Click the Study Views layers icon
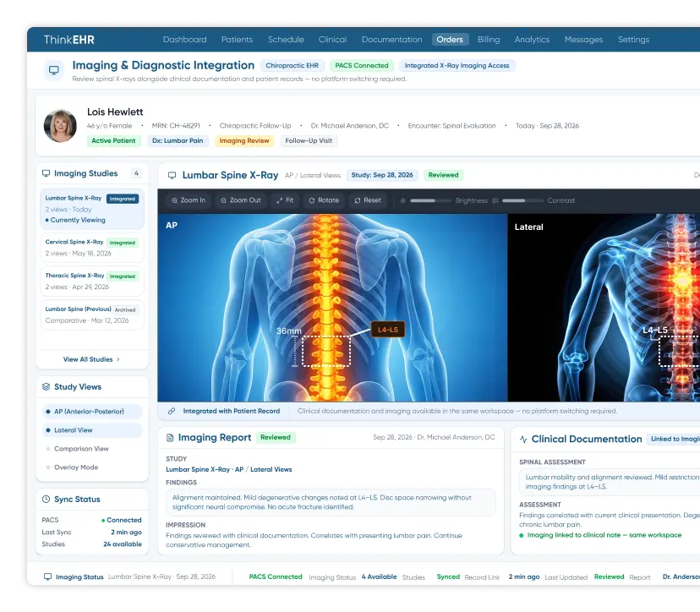The image size is (700, 612). pyautogui.click(x=46, y=386)
